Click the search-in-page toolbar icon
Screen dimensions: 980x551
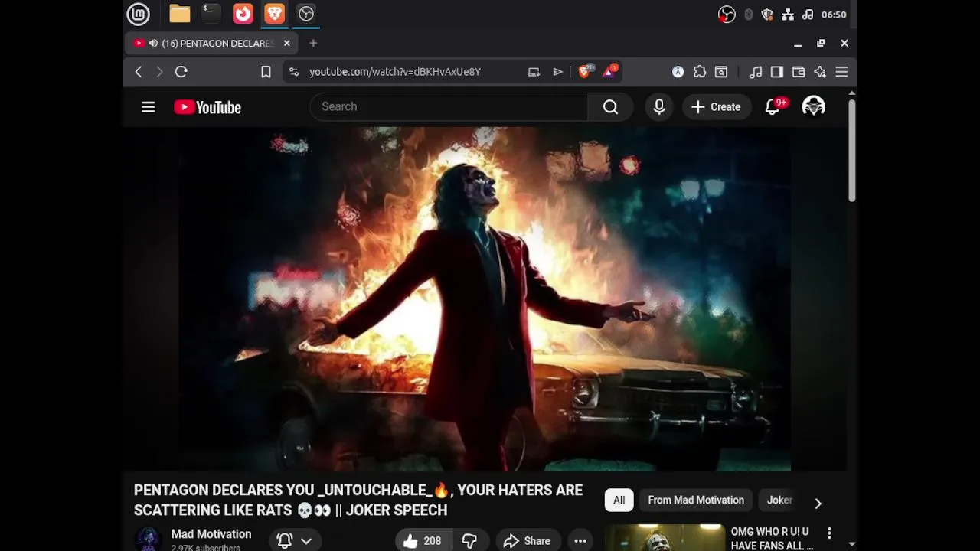(x=721, y=72)
